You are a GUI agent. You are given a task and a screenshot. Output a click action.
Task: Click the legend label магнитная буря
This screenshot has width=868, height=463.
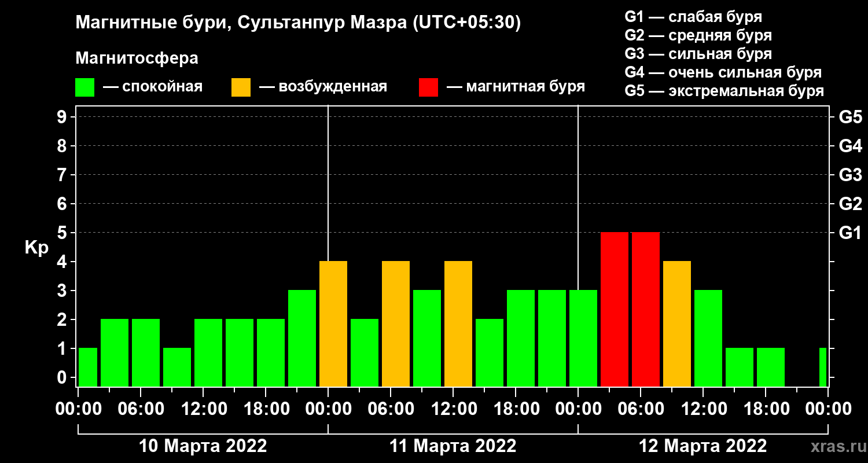click(x=525, y=87)
